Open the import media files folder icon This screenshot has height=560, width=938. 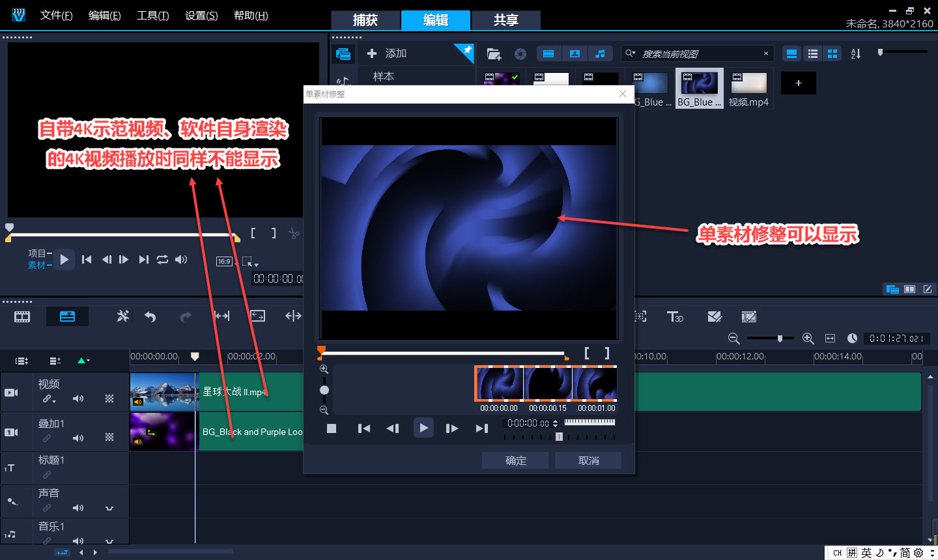click(x=494, y=54)
